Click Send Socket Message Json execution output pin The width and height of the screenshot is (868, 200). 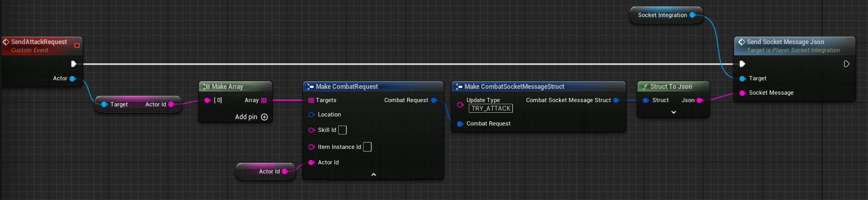pyautogui.click(x=847, y=64)
